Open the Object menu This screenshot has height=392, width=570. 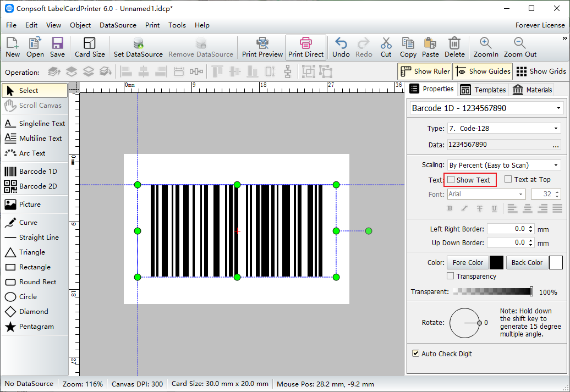[80, 25]
